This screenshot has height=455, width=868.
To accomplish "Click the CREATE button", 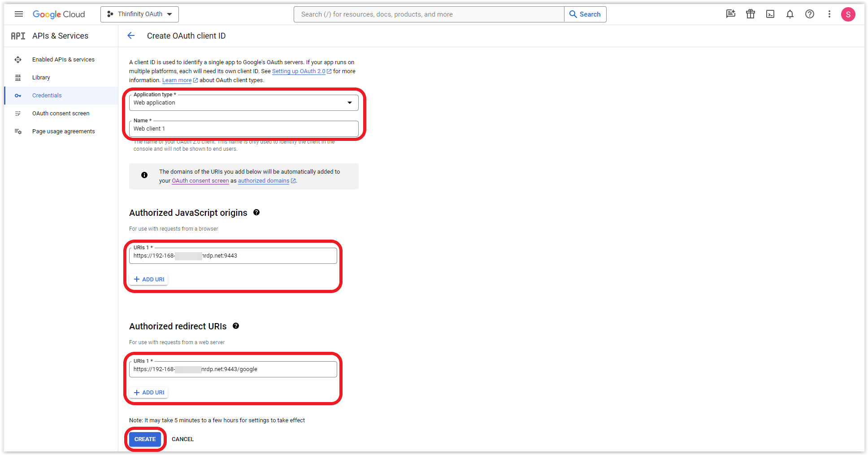I will point(145,439).
